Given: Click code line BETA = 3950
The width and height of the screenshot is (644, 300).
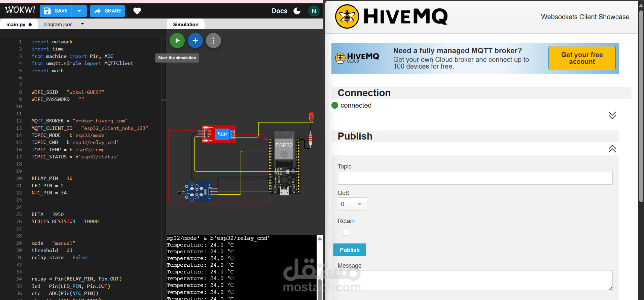Looking at the screenshot, I should (47, 214).
